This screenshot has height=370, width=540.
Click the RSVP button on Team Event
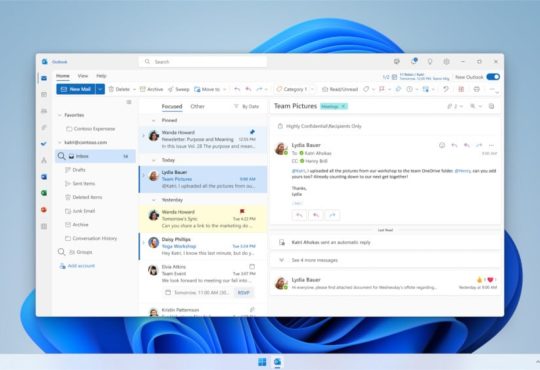click(x=244, y=292)
